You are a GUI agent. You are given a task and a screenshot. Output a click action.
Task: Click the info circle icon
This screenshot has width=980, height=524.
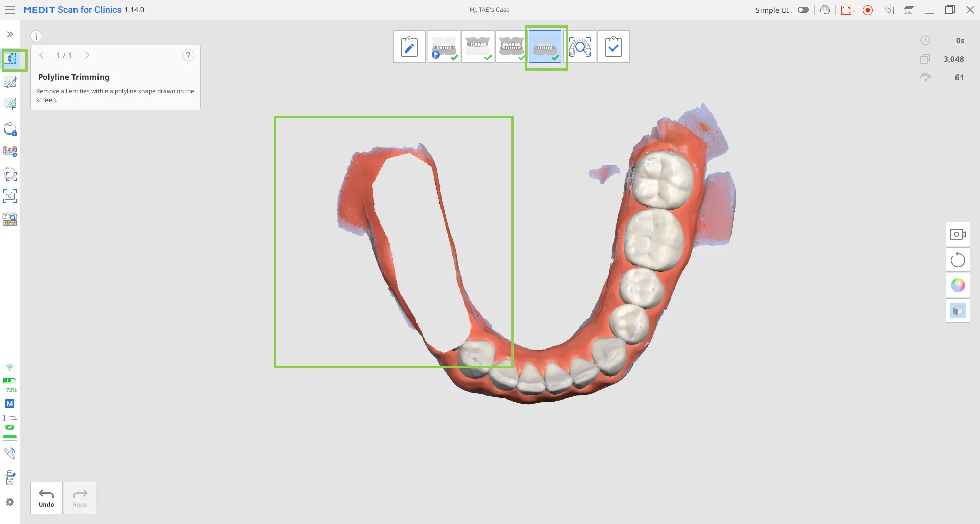[x=36, y=36]
